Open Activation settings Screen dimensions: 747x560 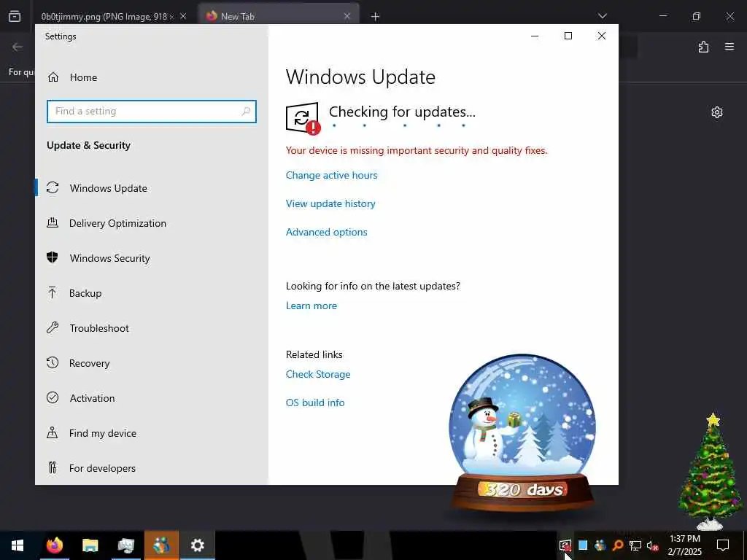tap(92, 398)
